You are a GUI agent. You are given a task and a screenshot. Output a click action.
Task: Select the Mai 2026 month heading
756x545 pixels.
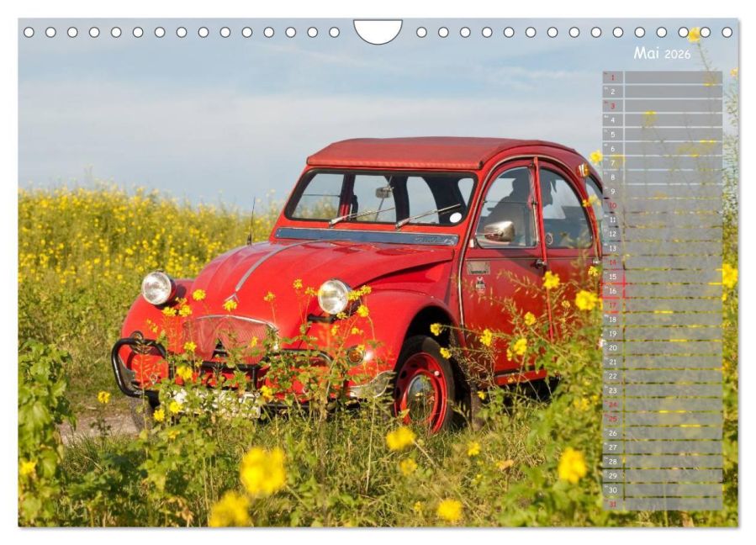coord(648,53)
